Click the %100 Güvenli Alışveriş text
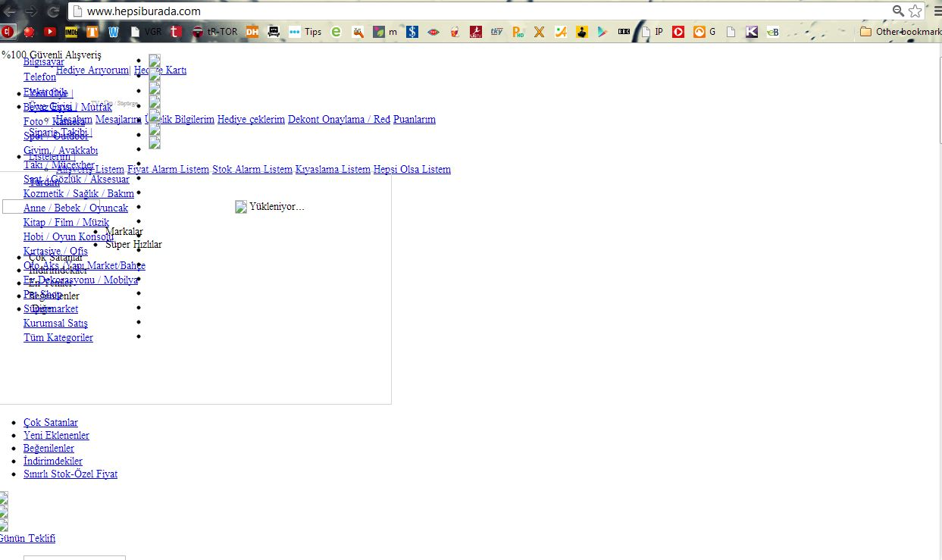 click(x=51, y=55)
